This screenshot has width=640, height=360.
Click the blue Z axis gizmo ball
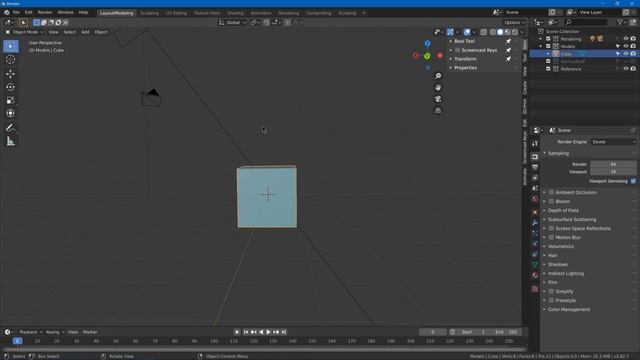[x=427, y=43]
